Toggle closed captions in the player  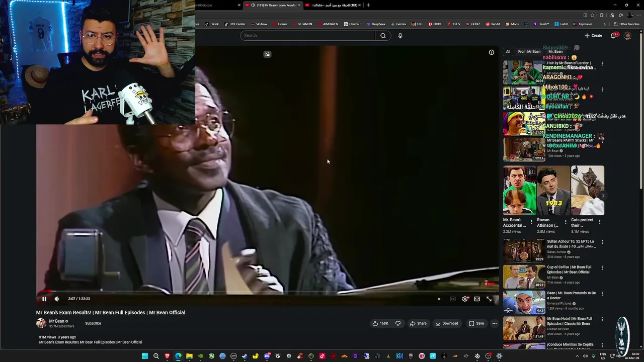(x=452, y=299)
